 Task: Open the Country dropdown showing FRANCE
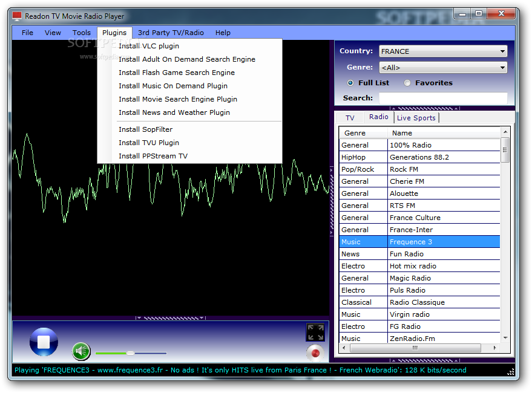click(443, 51)
